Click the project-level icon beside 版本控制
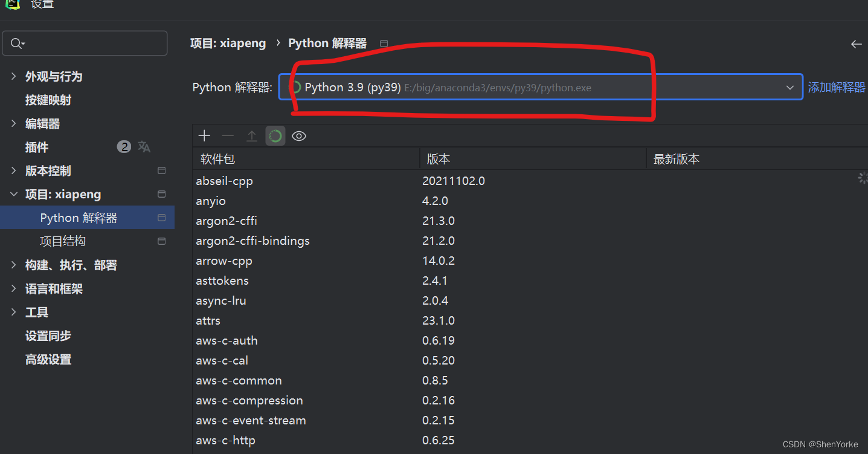 coord(162,170)
